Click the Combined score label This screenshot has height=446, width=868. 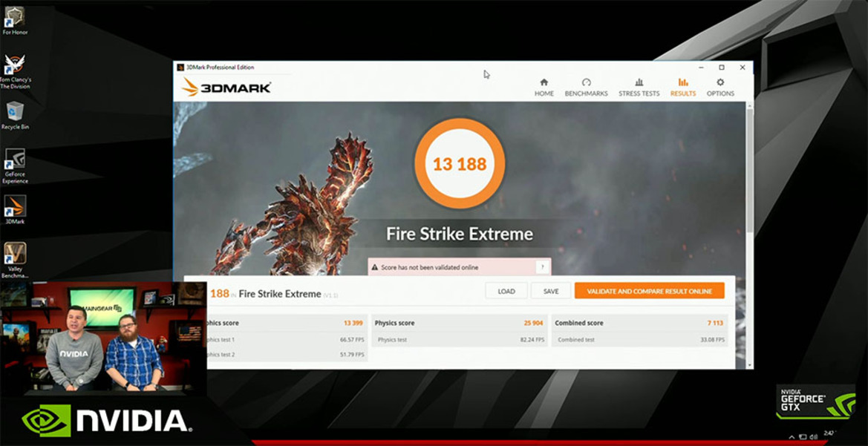pyautogui.click(x=579, y=323)
